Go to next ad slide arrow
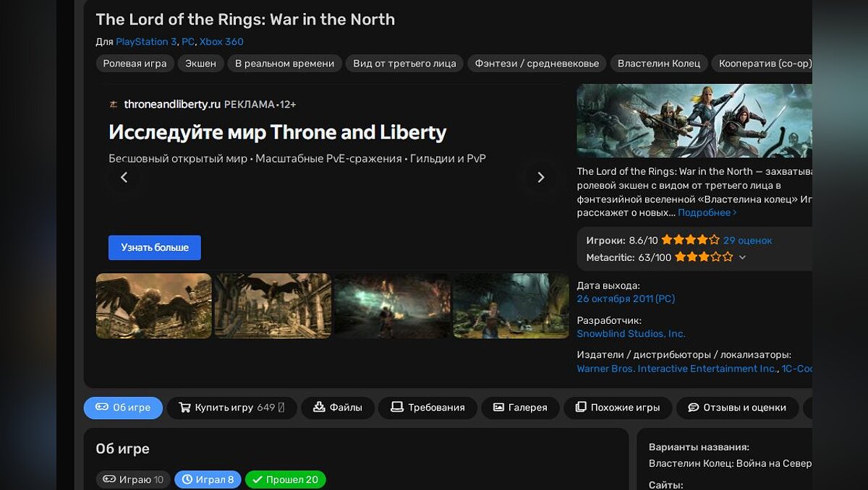 [540, 177]
